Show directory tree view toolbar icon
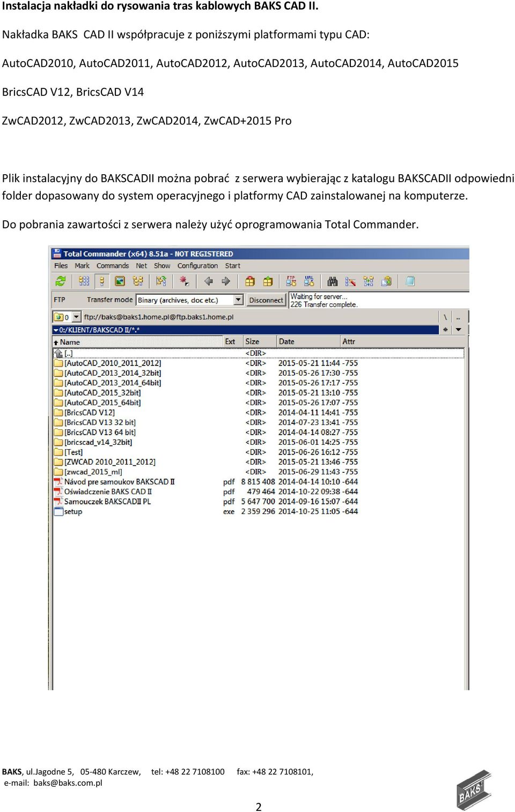This screenshot has height=812, width=515. pyautogui.click(x=138, y=281)
